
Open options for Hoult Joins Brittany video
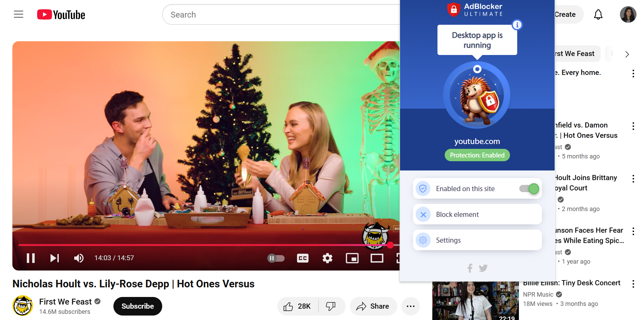(633, 179)
